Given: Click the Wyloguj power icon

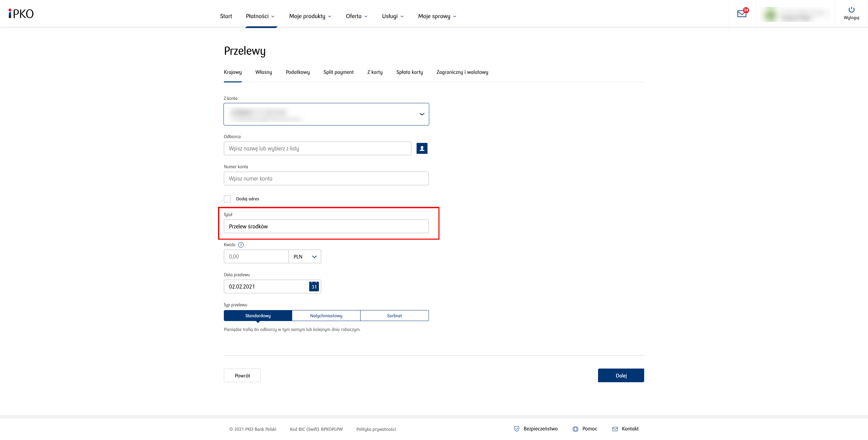Looking at the screenshot, I should (x=851, y=10).
